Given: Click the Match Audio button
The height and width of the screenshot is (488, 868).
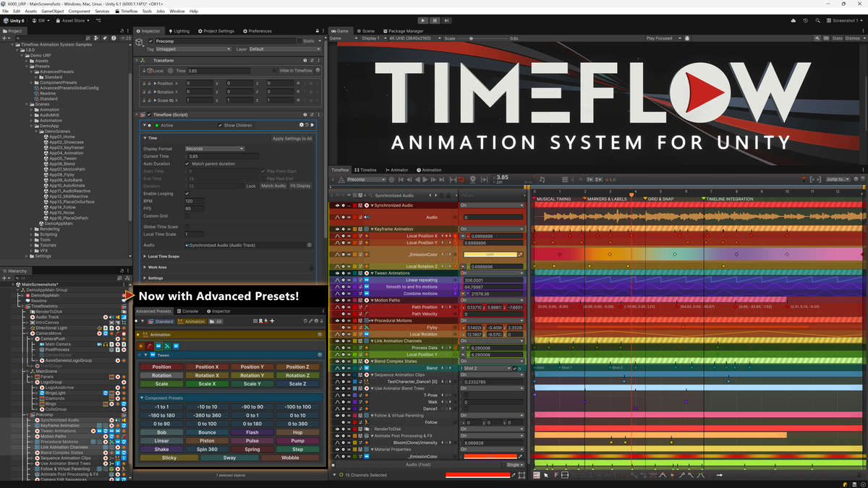Looking at the screenshot, I should (273, 186).
